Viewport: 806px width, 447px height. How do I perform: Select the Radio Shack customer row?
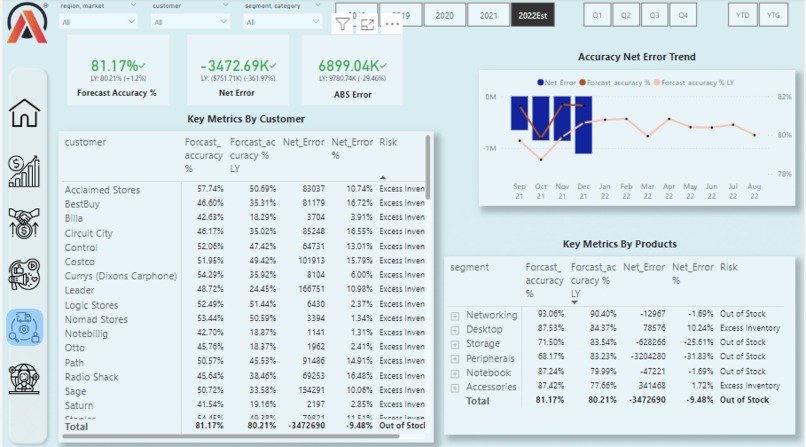244,377
